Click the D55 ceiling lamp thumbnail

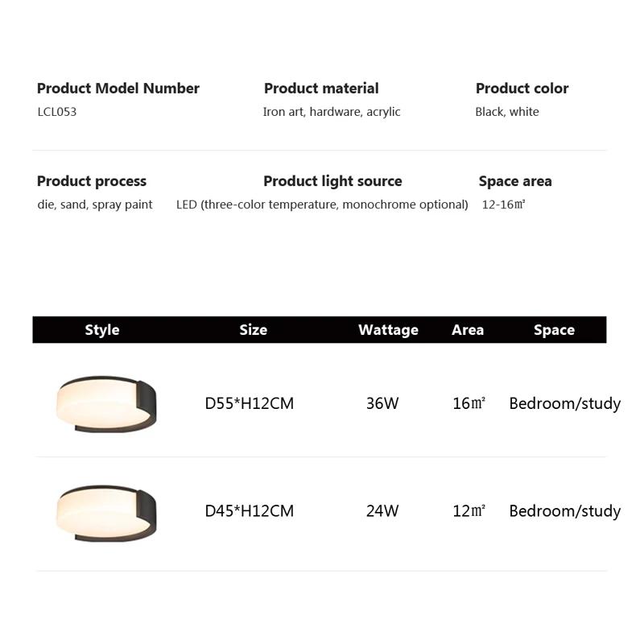point(106,402)
